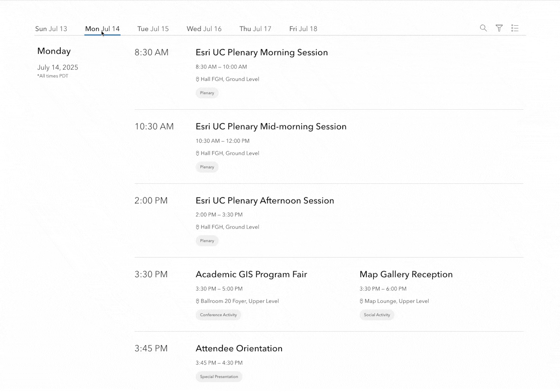The width and height of the screenshot is (560, 392).
Task: Click location pin beside Ballroom 20 Foyer
Action: pos(198,301)
